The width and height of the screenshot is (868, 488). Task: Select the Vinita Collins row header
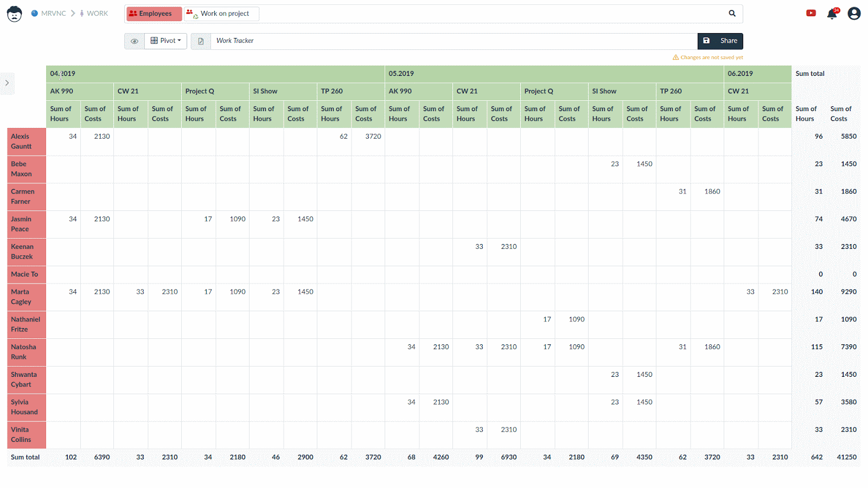27,435
